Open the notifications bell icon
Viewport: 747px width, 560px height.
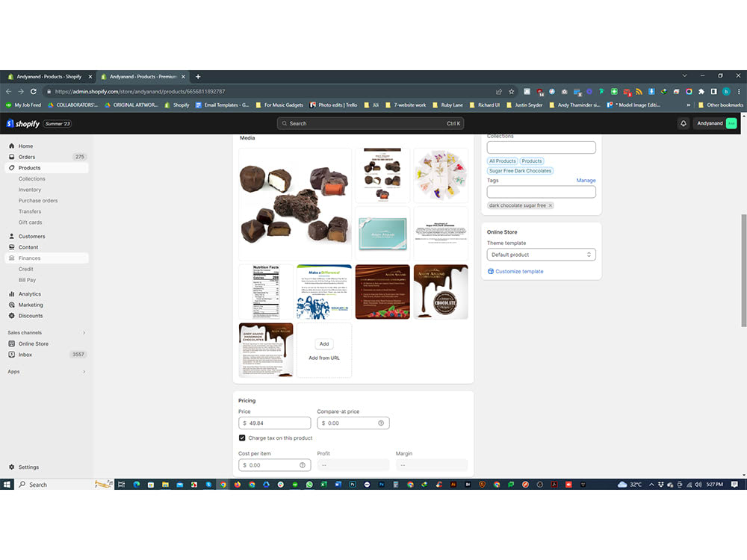[684, 123]
